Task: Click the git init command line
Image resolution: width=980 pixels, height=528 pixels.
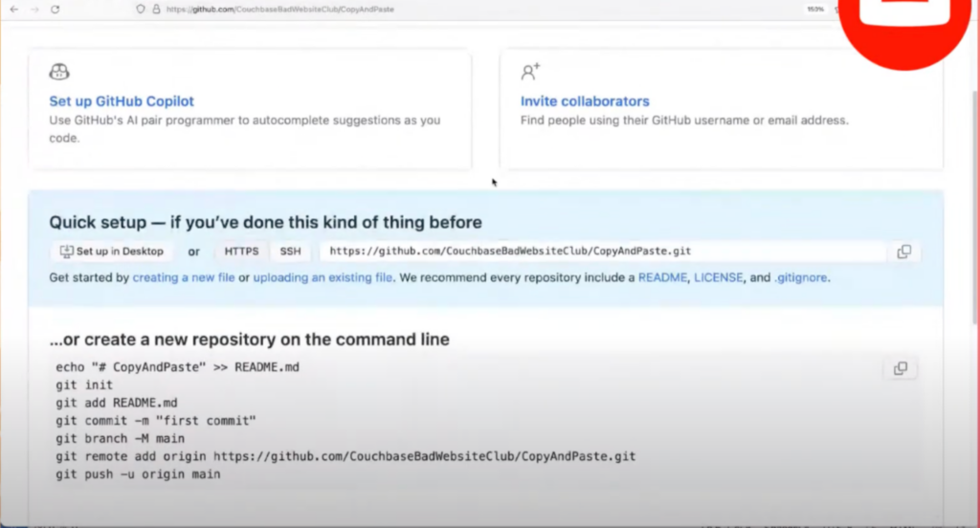Action: coord(84,385)
